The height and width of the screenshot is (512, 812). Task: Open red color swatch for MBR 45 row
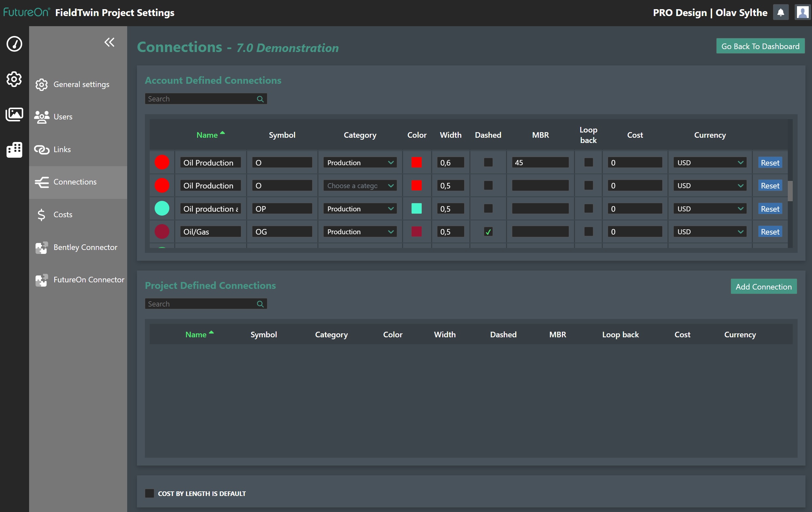(x=416, y=162)
